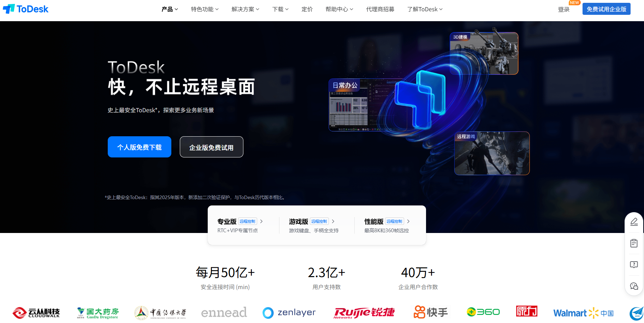Open the feedback pencil icon in the side toolbar
Screen dimensions: 644x323
(634, 222)
